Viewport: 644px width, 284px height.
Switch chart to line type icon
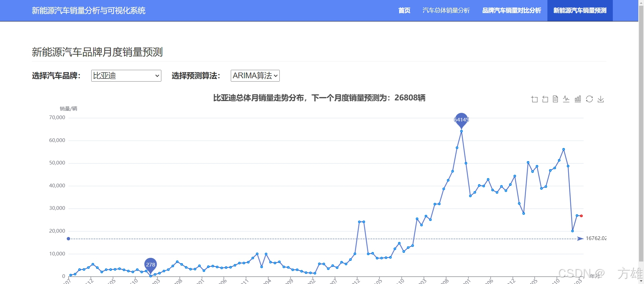coord(567,99)
